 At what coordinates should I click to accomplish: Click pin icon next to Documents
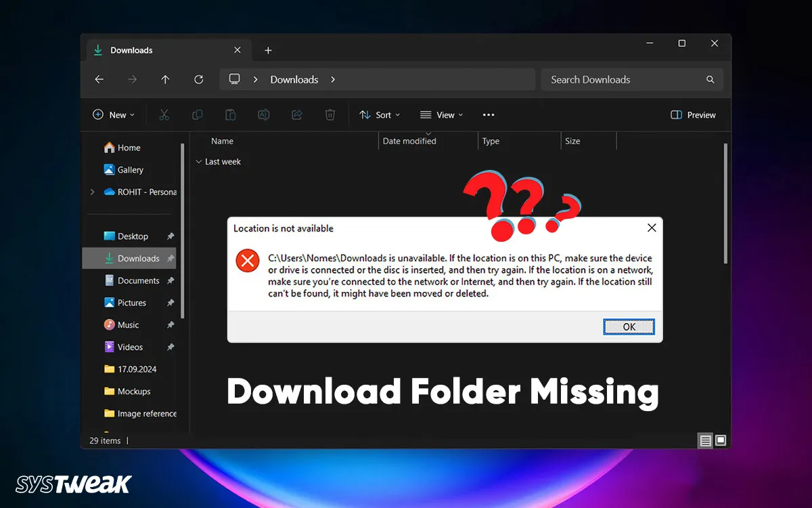tap(171, 280)
